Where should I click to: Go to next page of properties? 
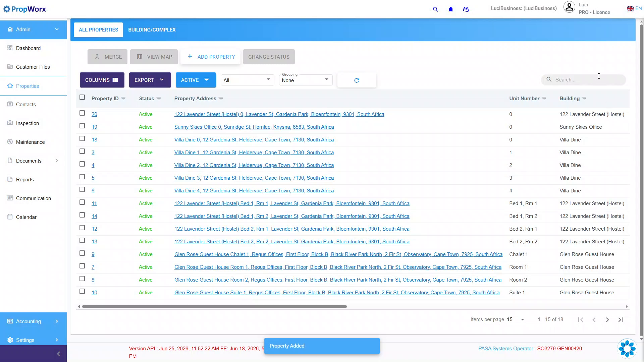coord(607,320)
